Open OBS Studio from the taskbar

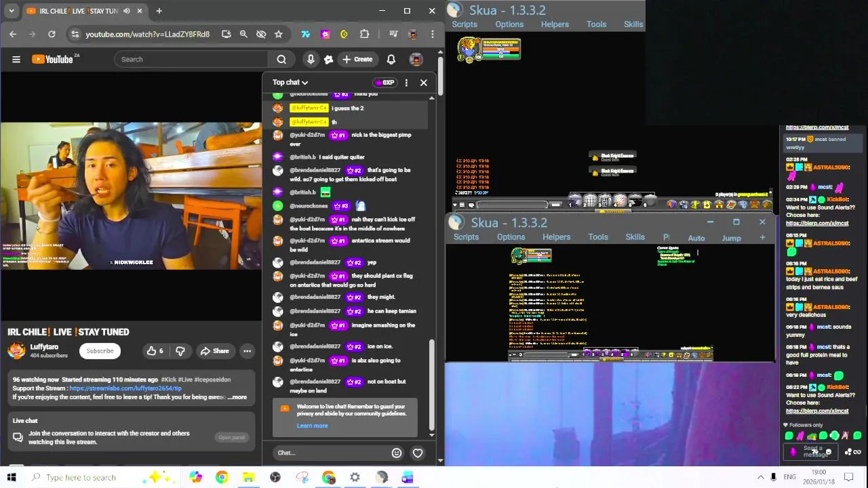(275, 477)
